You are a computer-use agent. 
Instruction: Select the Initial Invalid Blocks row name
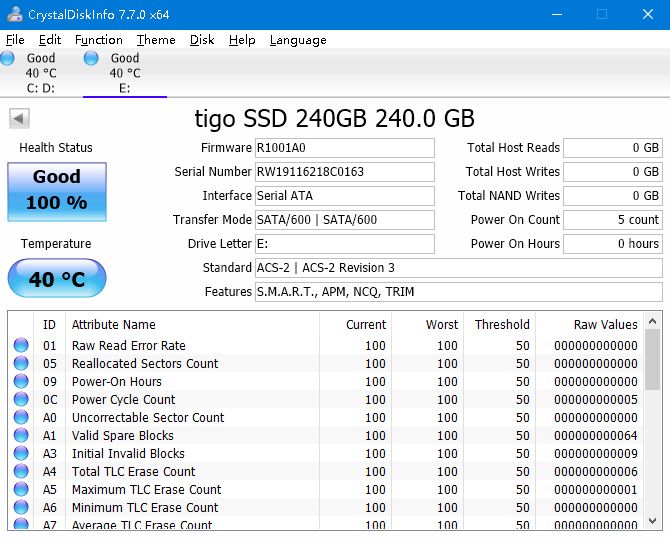(128, 453)
